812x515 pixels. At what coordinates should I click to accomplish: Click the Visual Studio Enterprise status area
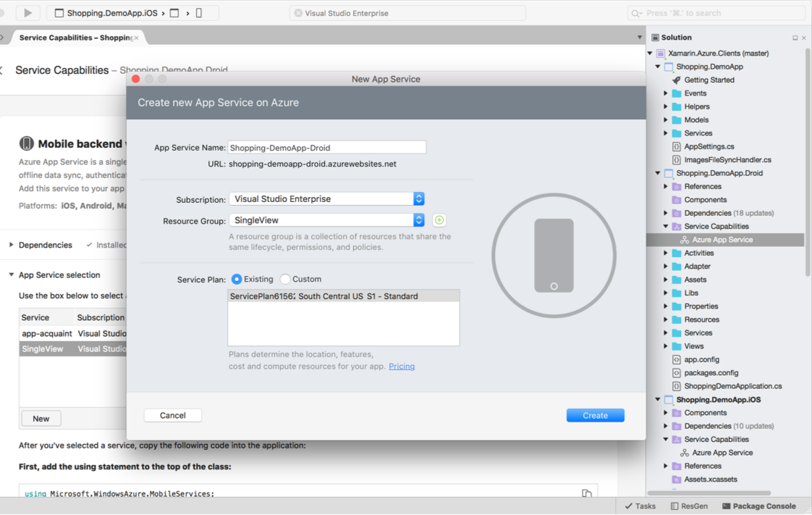pyautogui.click(x=407, y=14)
